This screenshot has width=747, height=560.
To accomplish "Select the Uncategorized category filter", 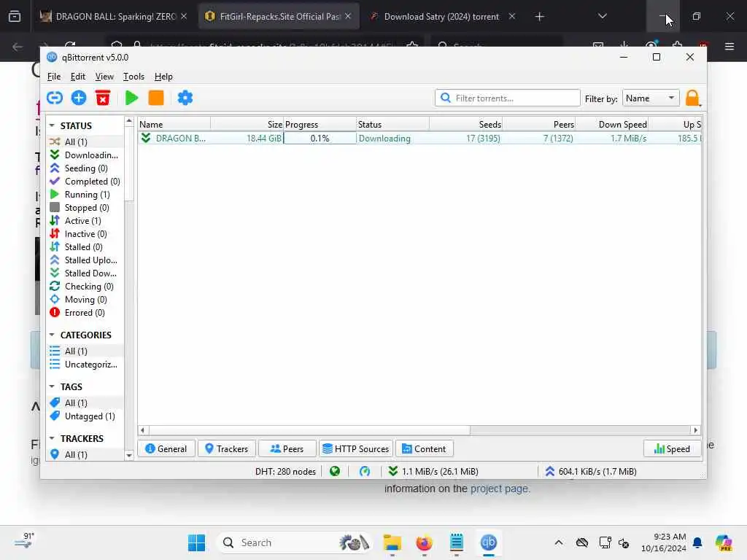I will tap(85, 365).
